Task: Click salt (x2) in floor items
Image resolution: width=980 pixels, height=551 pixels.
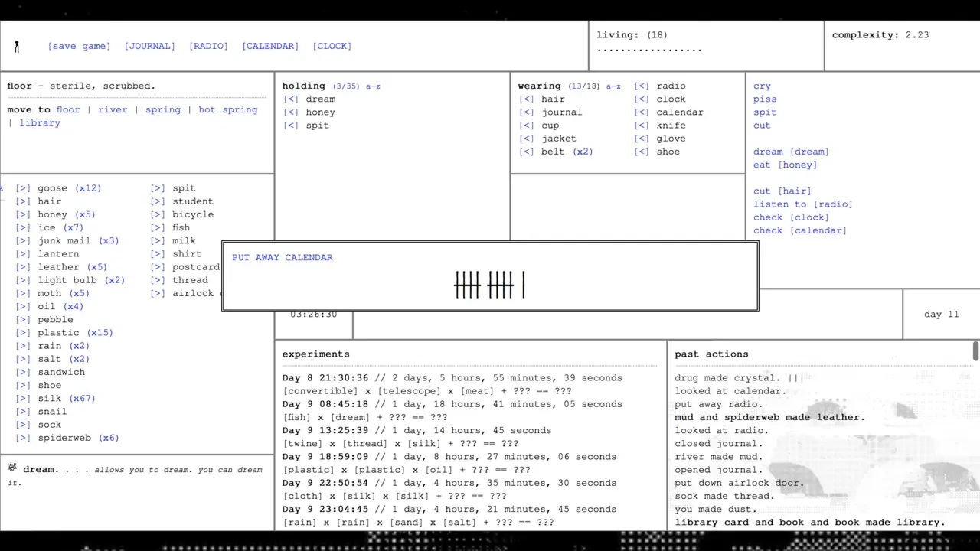Action: [x=64, y=359]
